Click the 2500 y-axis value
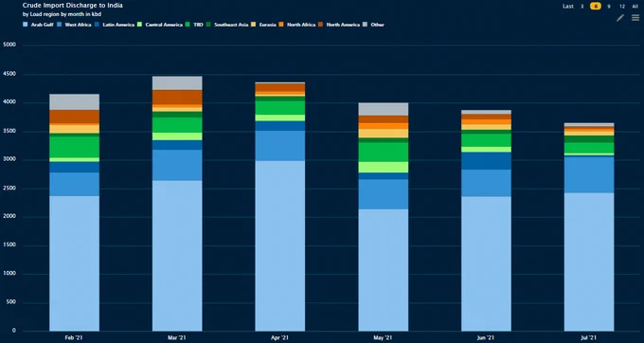This screenshot has height=343, width=644. 9,189
